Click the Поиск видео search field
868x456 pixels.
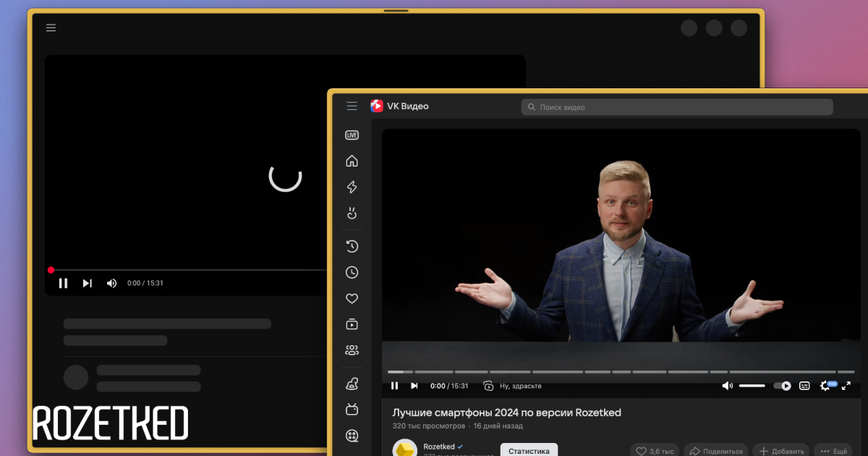point(676,107)
